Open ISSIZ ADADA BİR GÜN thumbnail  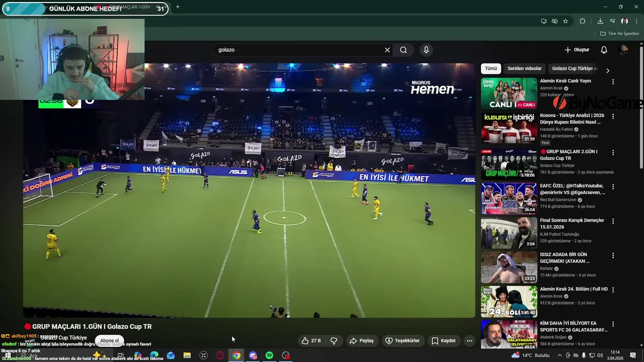coord(509,267)
